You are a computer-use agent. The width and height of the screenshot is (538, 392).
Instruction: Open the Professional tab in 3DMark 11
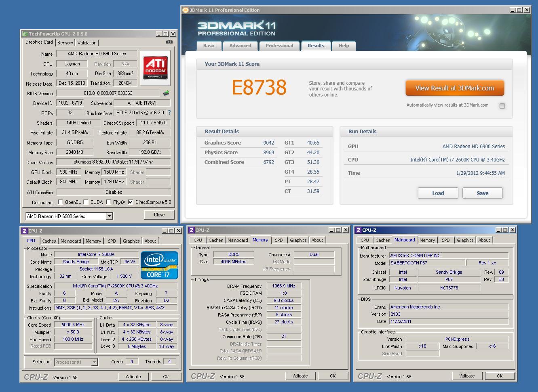click(279, 46)
